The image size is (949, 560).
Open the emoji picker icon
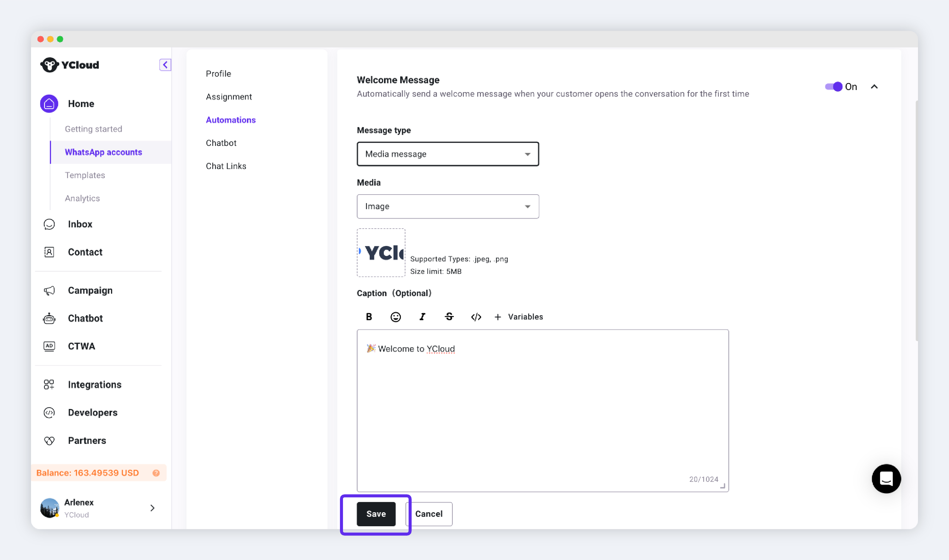click(x=395, y=316)
